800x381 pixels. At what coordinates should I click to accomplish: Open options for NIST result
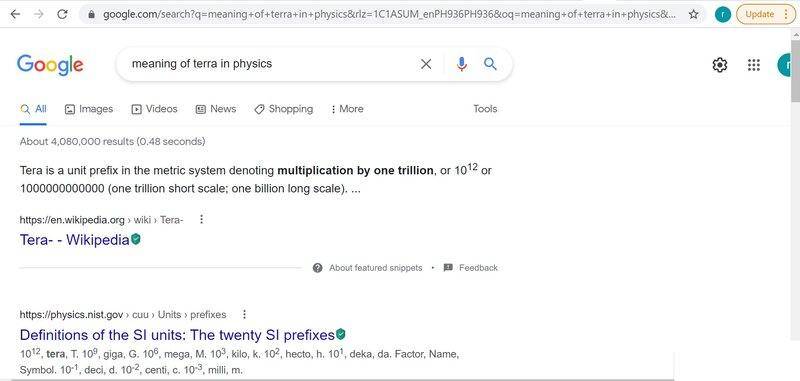[244, 314]
